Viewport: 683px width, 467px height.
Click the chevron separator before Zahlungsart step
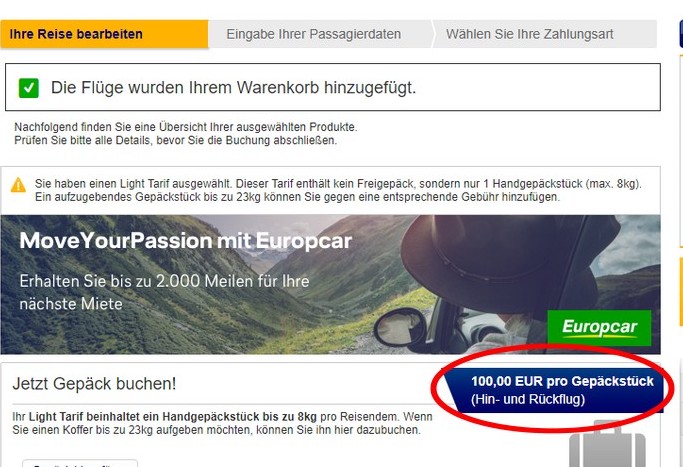pos(433,34)
